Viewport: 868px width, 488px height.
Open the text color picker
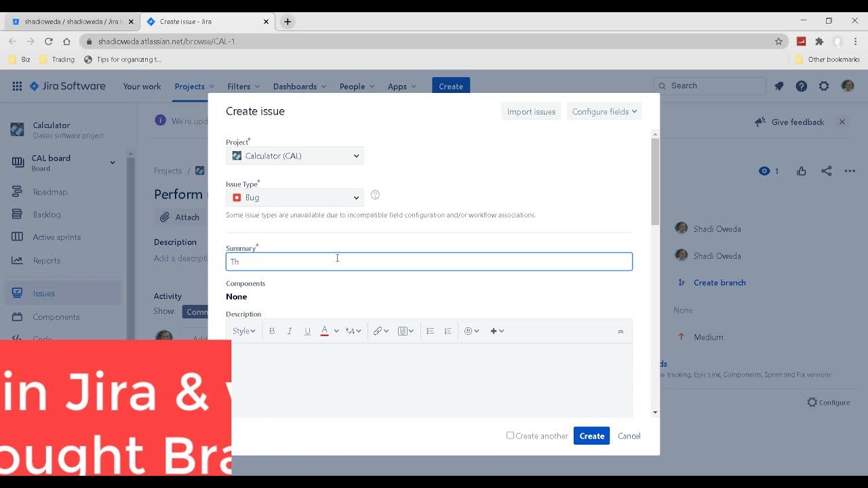[325, 331]
